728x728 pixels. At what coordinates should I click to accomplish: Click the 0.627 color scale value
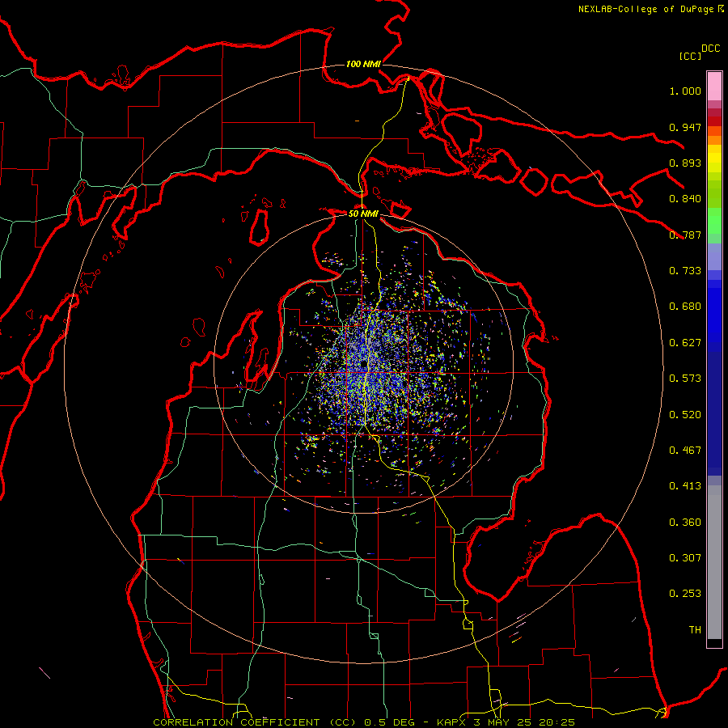[x=685, y=343]
